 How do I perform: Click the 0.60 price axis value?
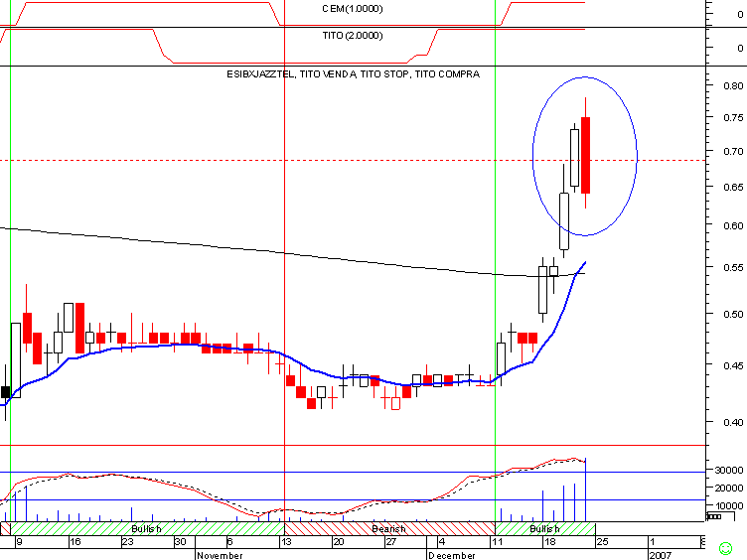point(733,225)
